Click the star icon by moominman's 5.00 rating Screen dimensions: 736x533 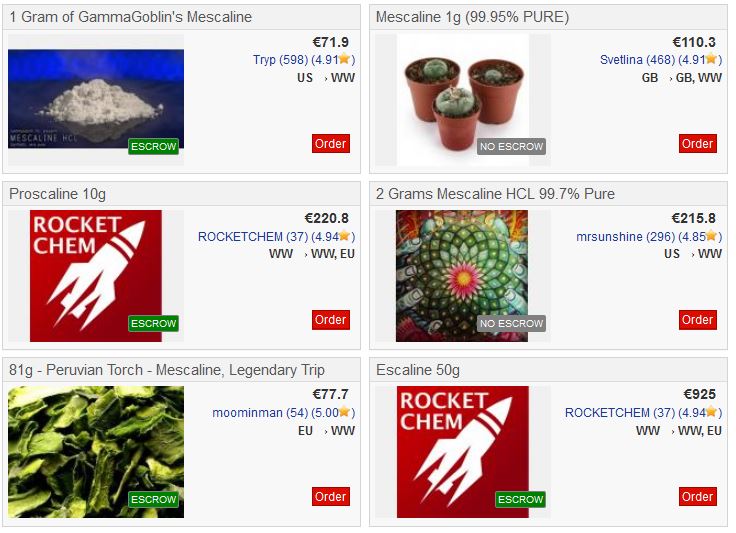344,411
